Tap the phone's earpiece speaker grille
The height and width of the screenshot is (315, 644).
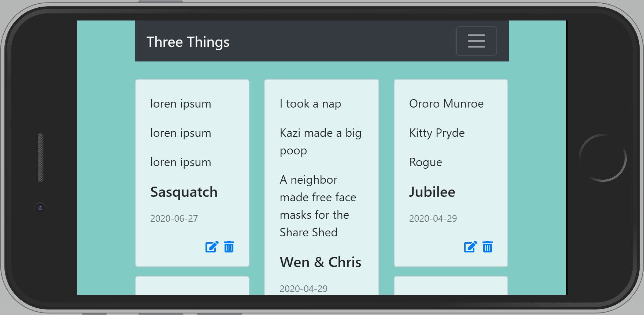click(41, 157)
